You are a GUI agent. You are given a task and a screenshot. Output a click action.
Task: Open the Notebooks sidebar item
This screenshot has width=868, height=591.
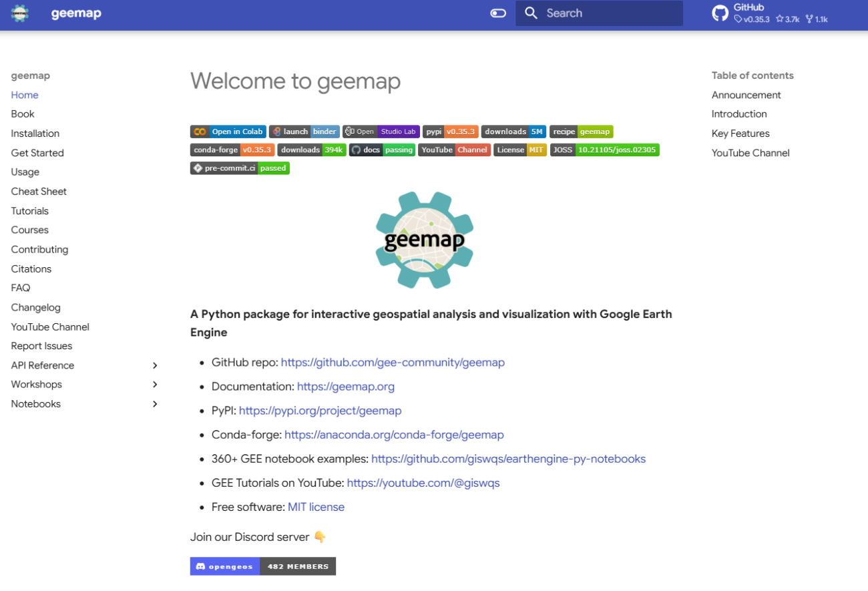pyautogui.click(x=36, y=404)
